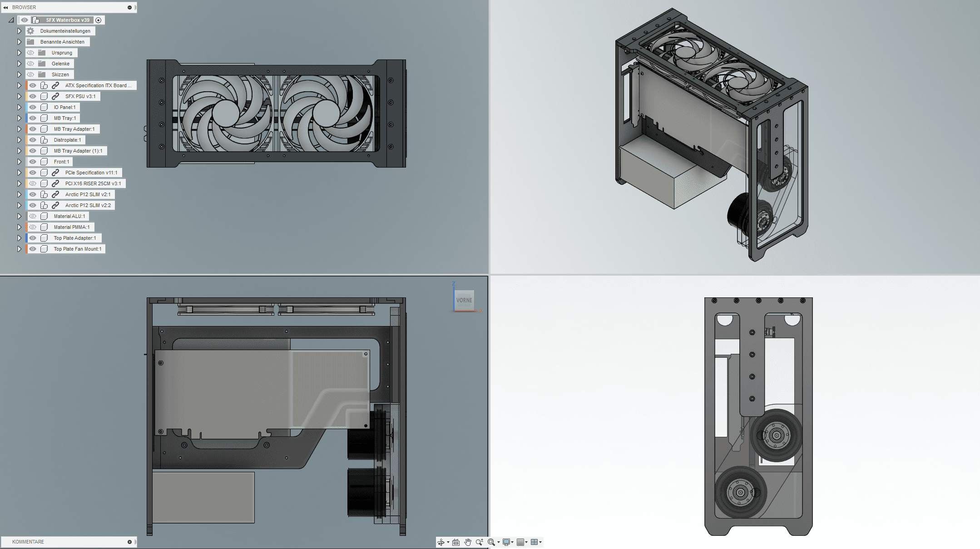Screen dimensions: 980x549
Task: Open Viewports dropdown arrow
Action: 540,542
